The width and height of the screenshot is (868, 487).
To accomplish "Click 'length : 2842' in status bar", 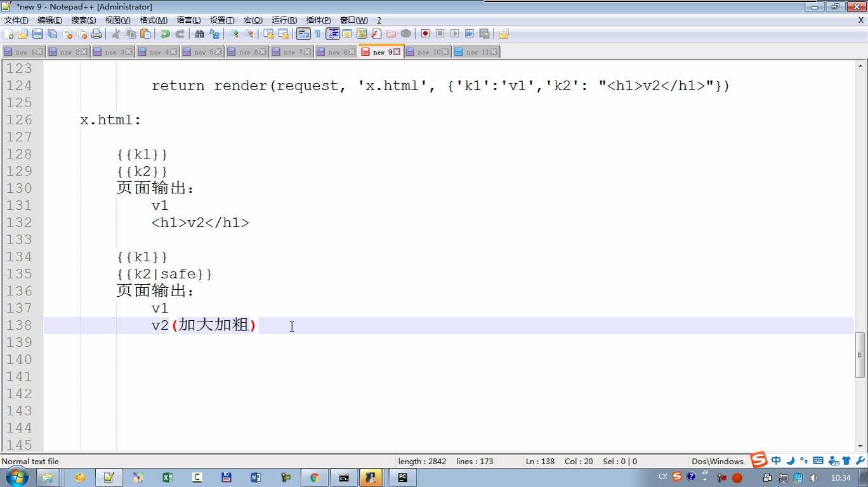I will [422, 462].
